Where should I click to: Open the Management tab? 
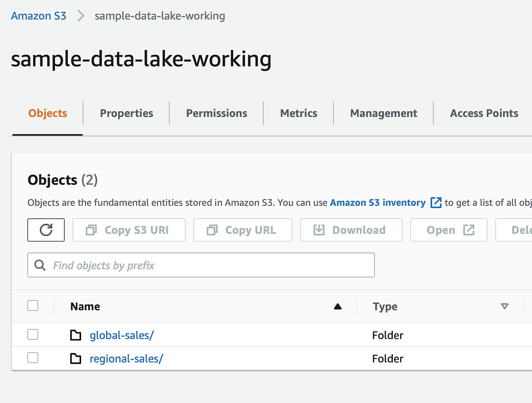[383, 113]
